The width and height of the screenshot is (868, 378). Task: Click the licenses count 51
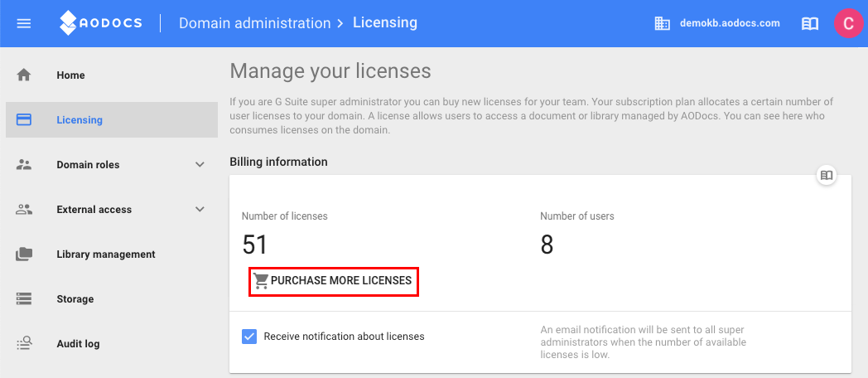tap(255, 245)
